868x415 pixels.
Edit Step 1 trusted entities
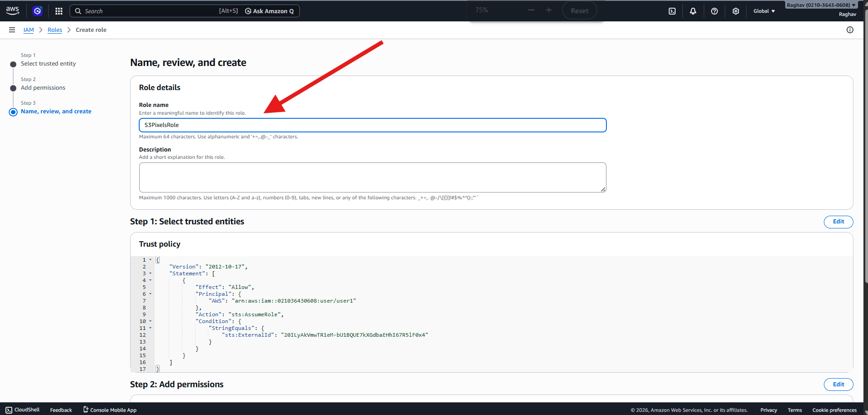click(x=838, y=222)
